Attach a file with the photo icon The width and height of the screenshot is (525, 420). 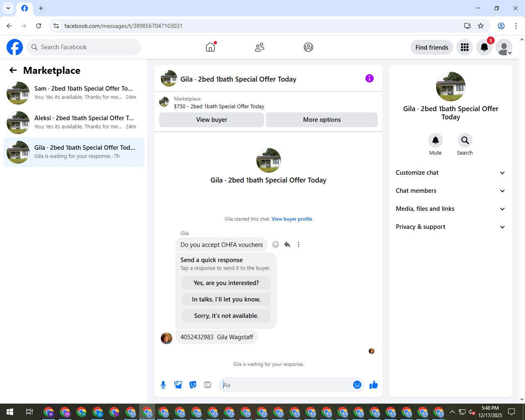(178, 385)
